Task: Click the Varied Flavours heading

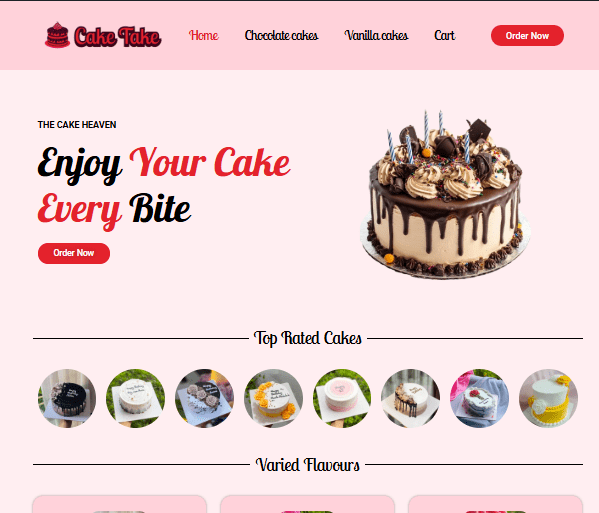Action: [308, 465]
